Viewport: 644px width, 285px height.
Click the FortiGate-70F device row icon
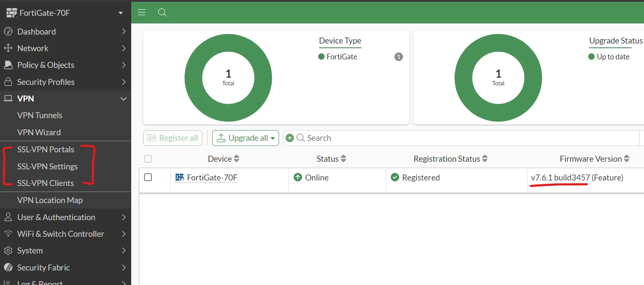point(180,177)
